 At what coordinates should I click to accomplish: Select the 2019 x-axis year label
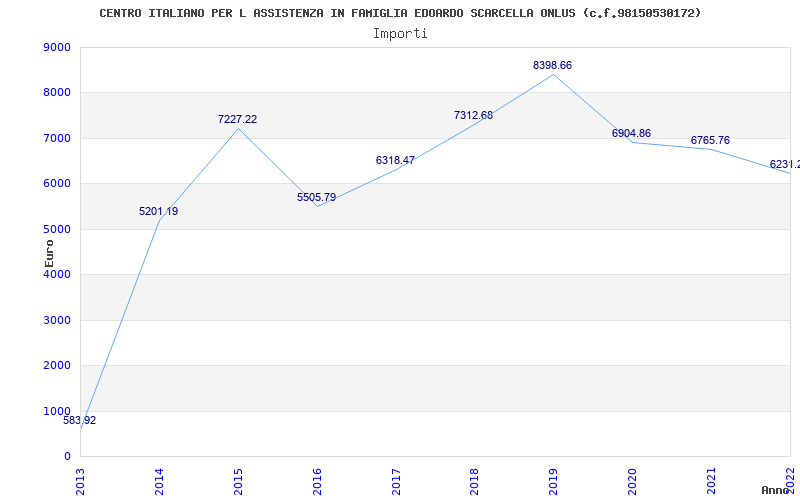tap(554, 481)
